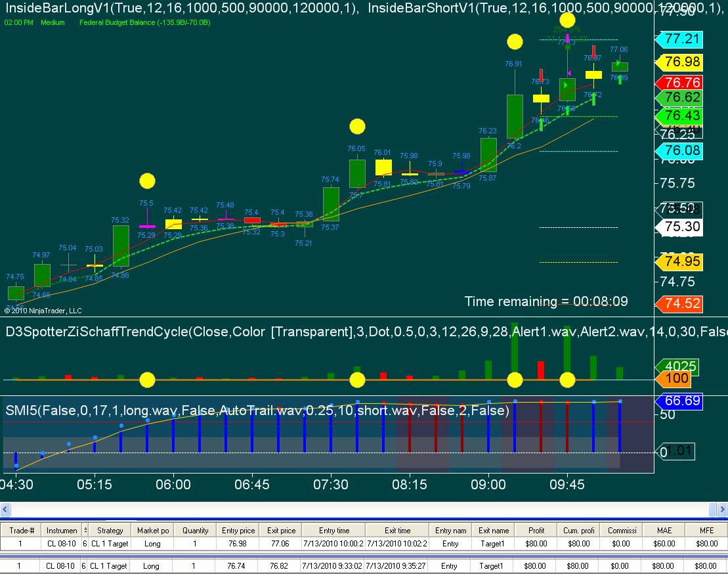728x574 pixels.
Task: Click the orange-red 74.52 price marker
Action: [x=679, y=304]
